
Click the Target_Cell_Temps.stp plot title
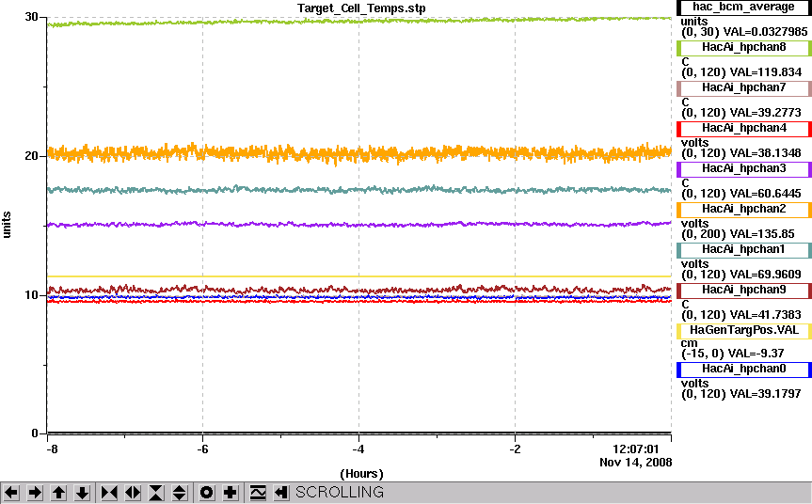pyautogui.click(x=361, y=8)
